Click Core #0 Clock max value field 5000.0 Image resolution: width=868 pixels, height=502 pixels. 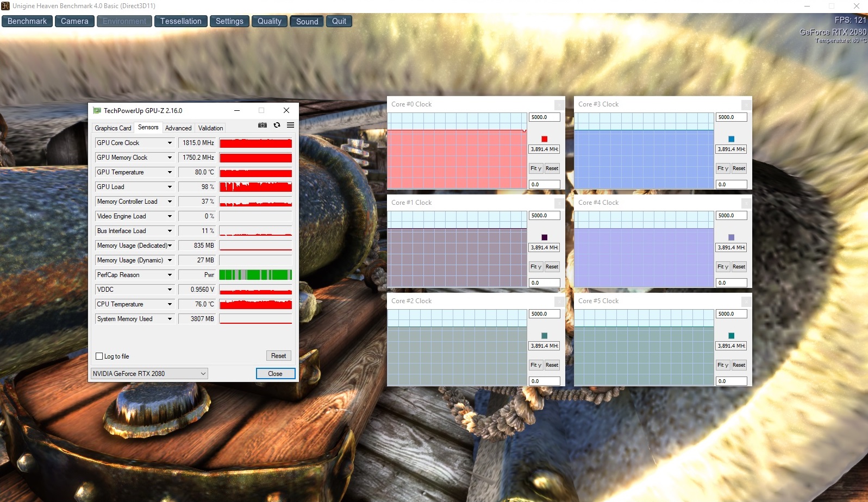tap(545, 117)
